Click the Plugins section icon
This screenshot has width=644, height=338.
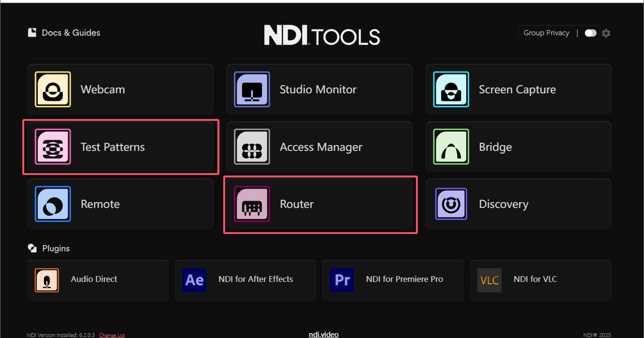[32, 248]
